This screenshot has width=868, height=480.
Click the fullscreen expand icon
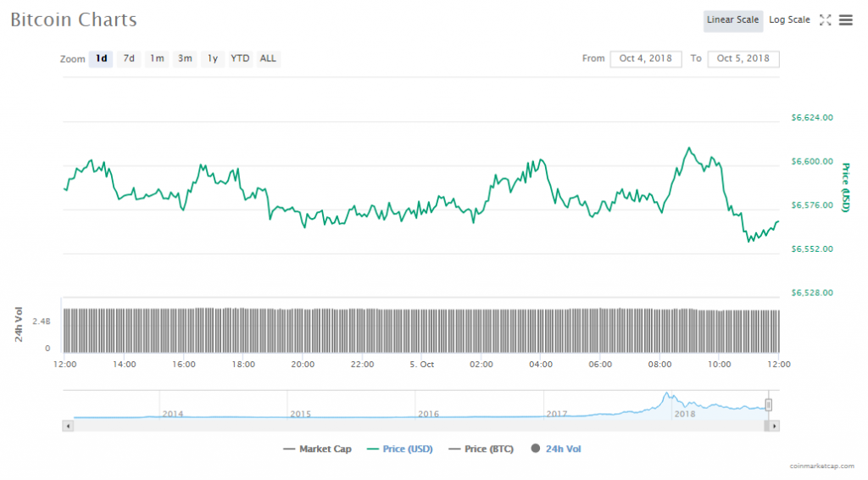(825, 20)
